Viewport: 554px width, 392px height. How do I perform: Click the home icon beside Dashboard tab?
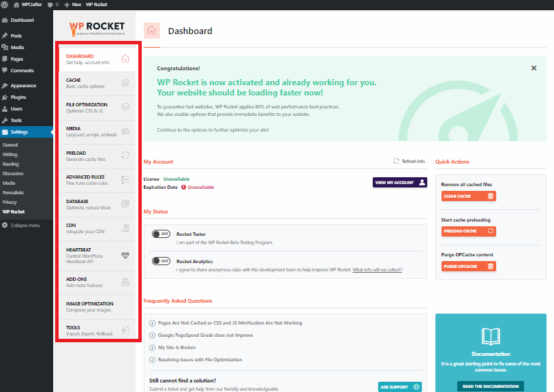coord(125,59)
